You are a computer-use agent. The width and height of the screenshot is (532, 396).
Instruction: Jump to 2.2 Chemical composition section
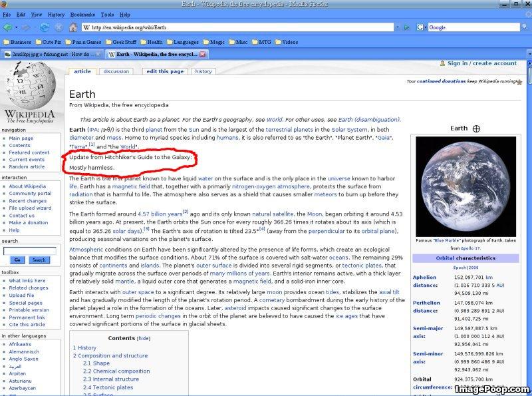pyautogui.click(x=116, y=371)
